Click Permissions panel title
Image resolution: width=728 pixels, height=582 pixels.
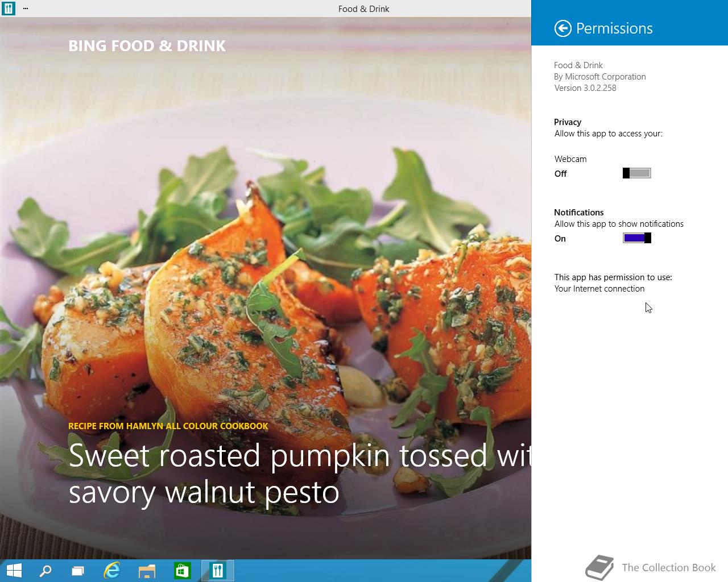(x=614, y=28)
